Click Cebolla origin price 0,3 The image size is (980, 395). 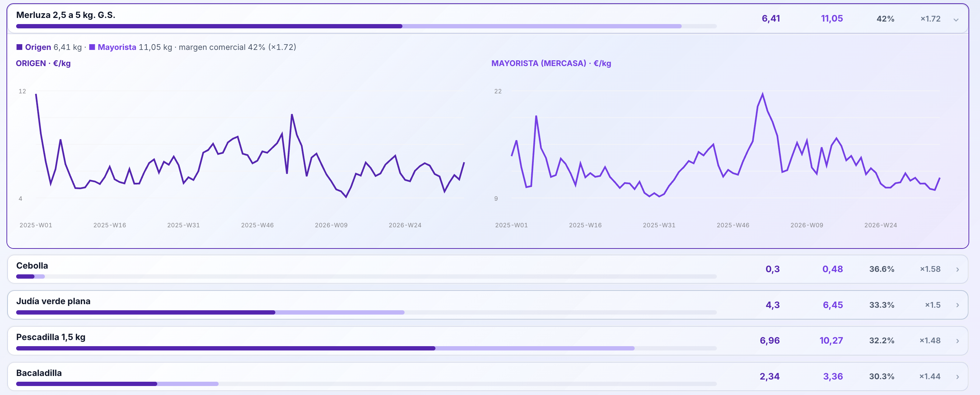point(772,269)
